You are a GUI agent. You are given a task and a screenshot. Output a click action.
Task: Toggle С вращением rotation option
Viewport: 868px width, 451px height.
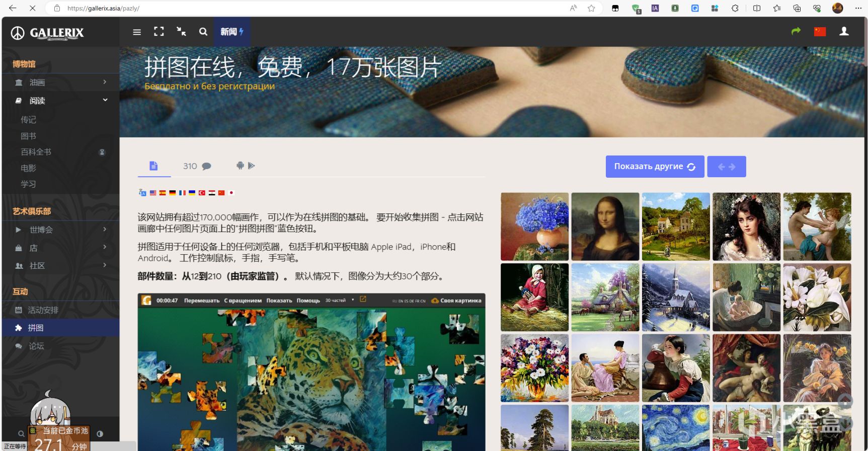tap(243, 300)
